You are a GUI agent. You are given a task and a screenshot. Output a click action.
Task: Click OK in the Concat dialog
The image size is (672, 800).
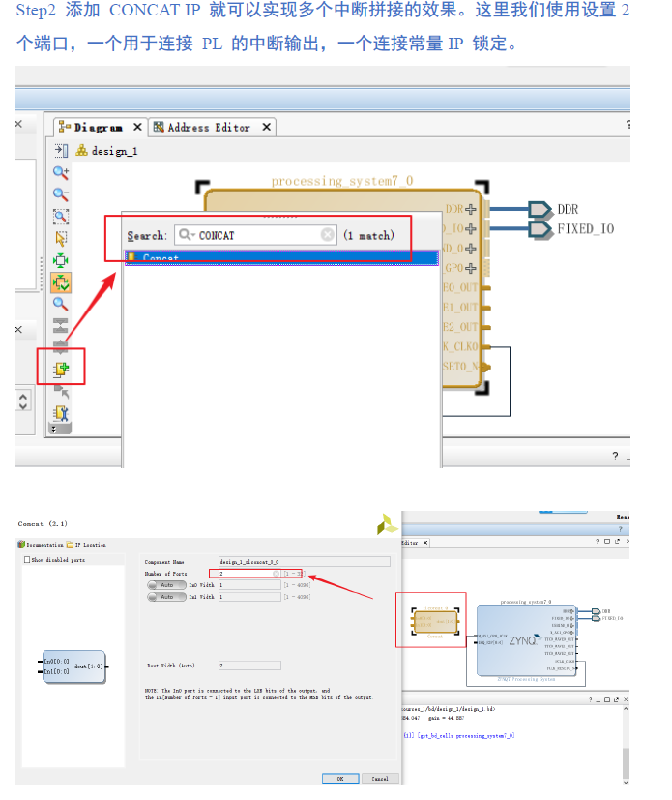tap(340, 779)
